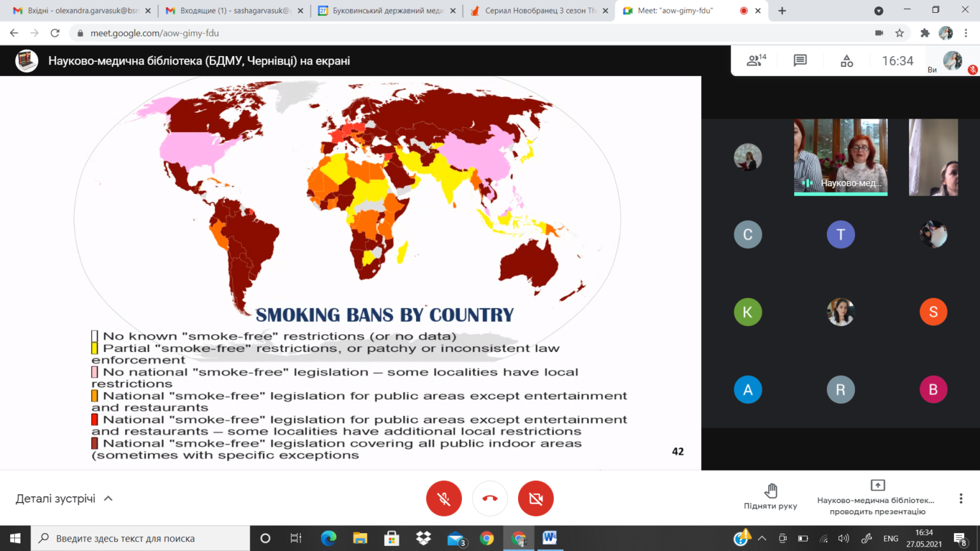Image resolution: width=980 pixels, height=551 pixels.
Task: Open the three-dot more options menu
Action: (x=961, y=499)
